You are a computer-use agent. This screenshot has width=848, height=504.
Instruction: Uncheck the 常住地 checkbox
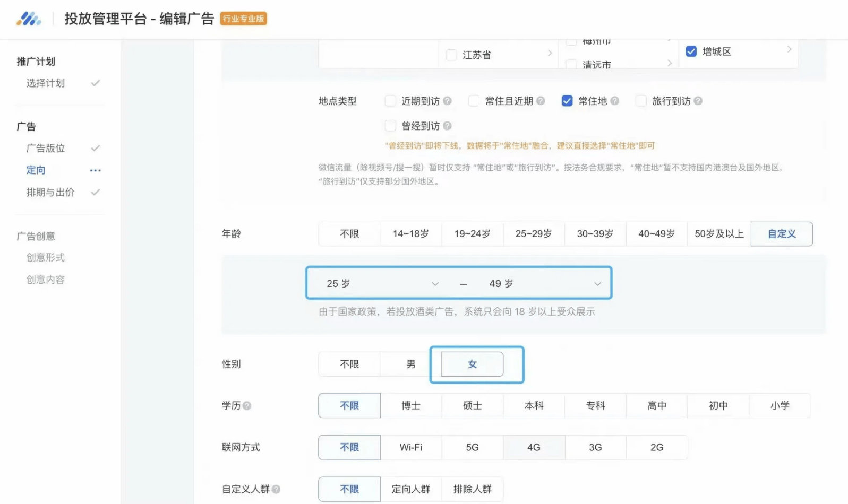(x=567, y=101)
